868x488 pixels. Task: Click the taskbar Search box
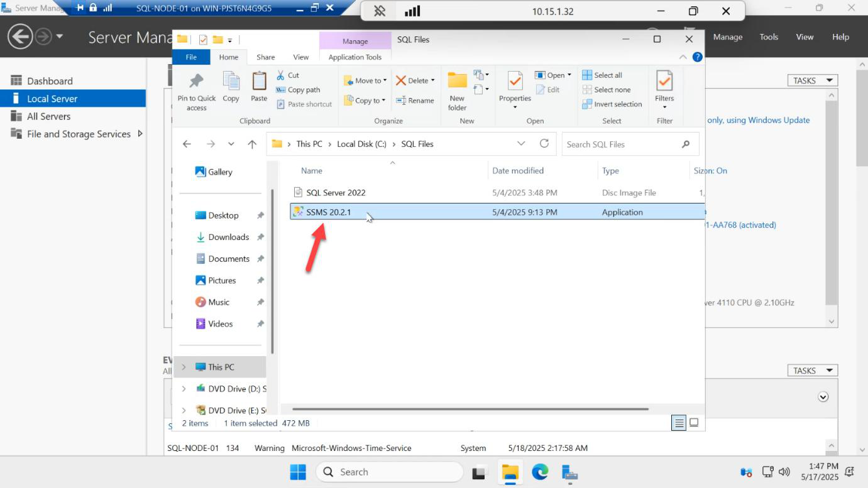390,472
